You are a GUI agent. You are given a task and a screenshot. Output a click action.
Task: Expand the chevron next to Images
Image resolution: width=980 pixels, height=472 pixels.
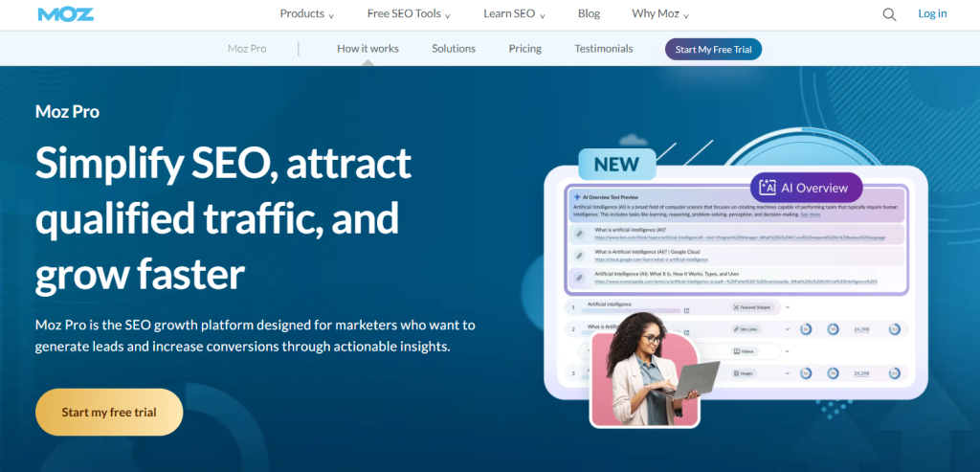click(788, 372)
